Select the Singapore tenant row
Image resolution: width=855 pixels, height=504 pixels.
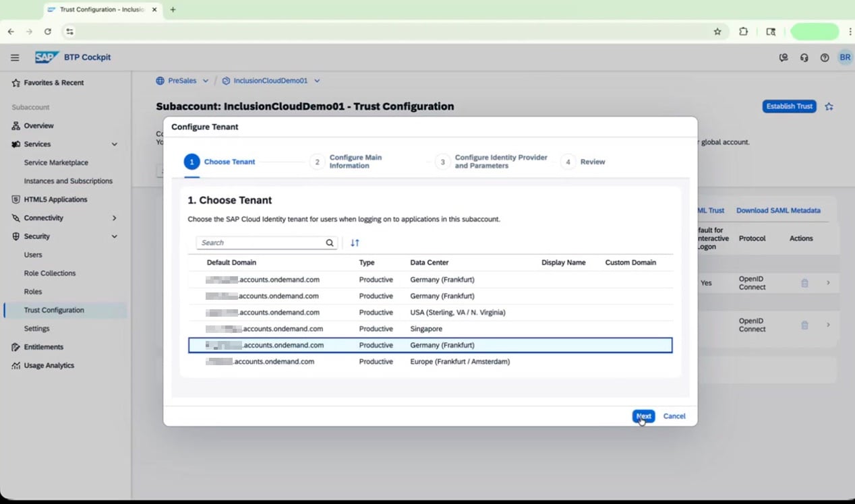(430, 329)
